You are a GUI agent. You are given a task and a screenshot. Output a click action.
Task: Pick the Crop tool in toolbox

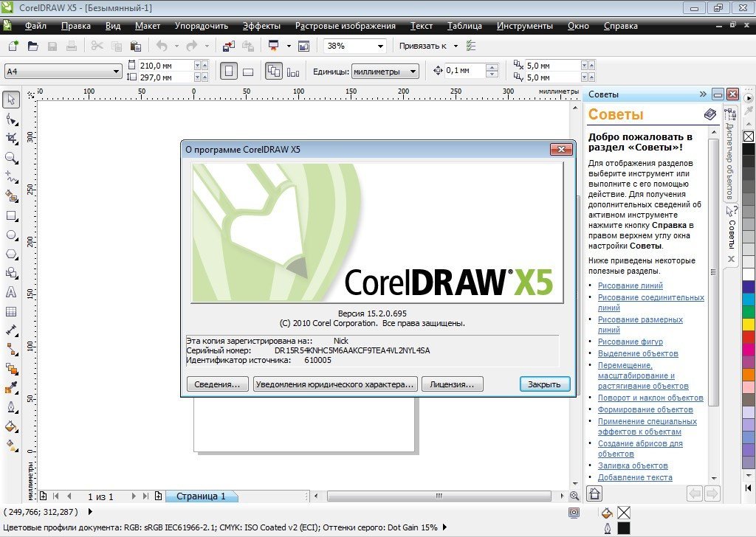click(x=11, y=138)
